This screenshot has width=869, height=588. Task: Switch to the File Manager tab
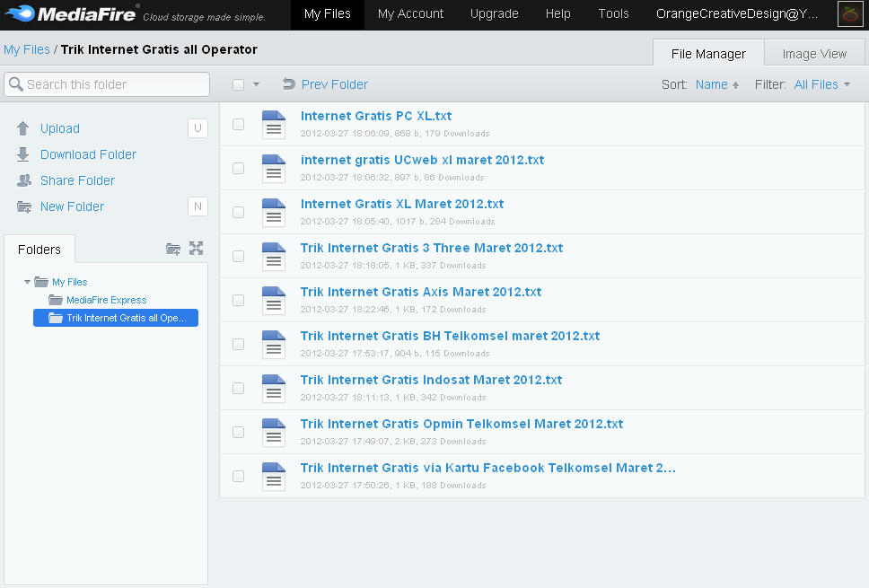[708, 53]
